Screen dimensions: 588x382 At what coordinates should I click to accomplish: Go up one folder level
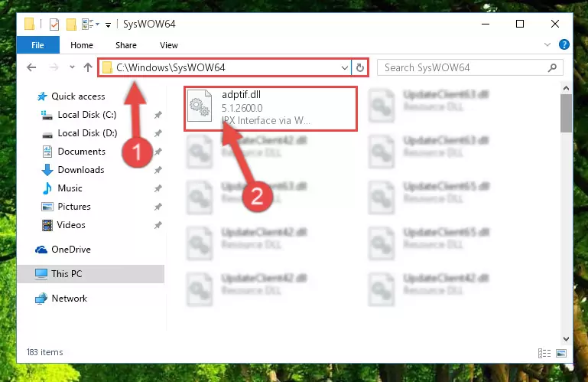(x=88, y=67)
